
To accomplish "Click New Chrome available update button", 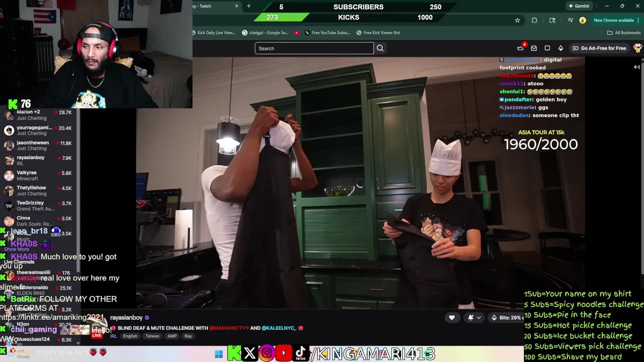I will tap(617, 20).
